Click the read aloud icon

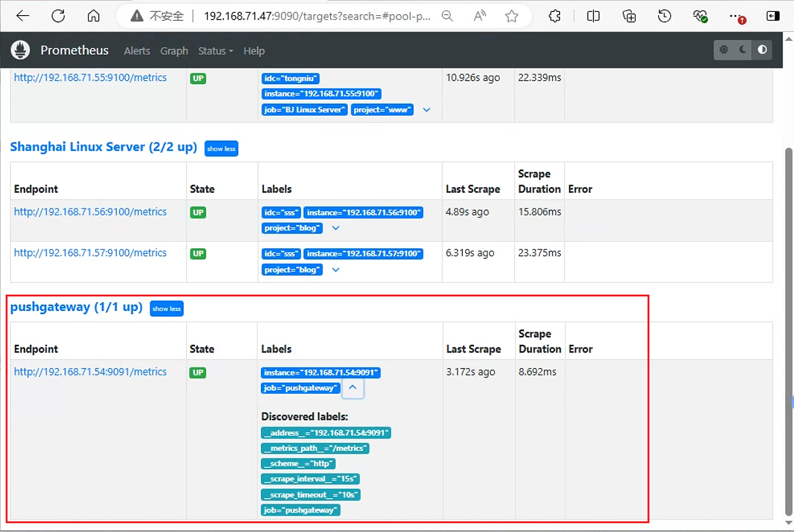(480, 16)
